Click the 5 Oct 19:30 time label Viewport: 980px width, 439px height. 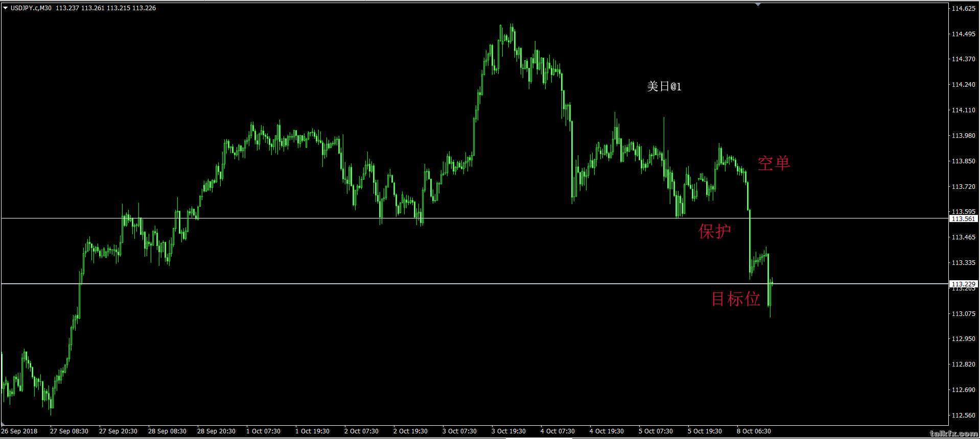click(x=705, y=431)
